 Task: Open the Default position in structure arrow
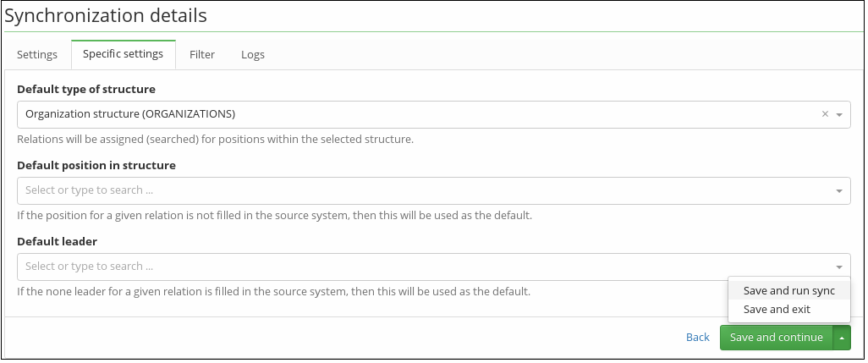pyautogui.click(x=839, y=191)
